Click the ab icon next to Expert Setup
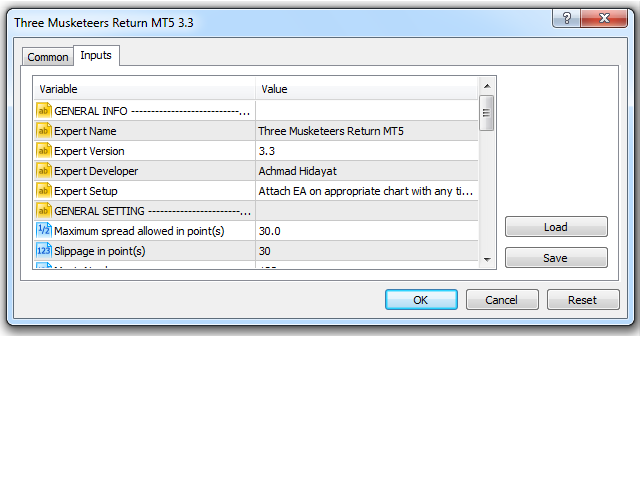The image size is (640, 480). 44,191
